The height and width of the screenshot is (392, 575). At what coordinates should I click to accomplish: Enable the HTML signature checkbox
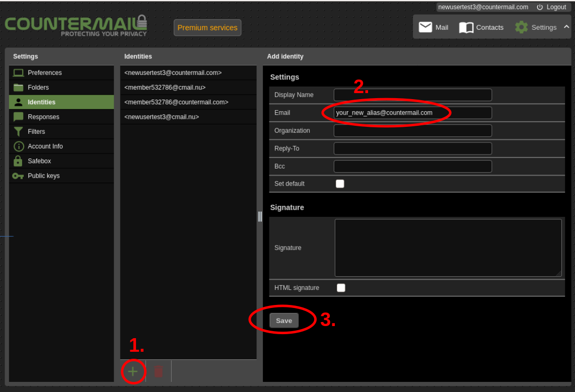point(341,288)
